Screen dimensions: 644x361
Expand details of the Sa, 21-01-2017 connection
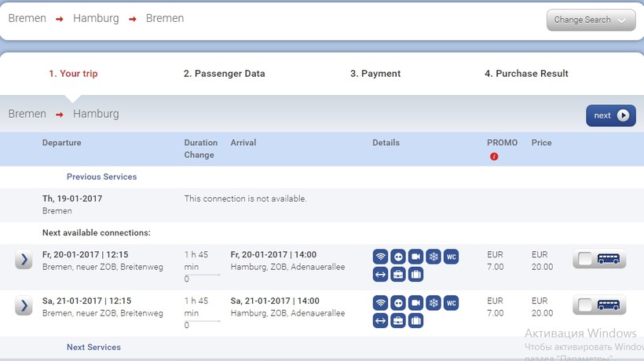24,305
